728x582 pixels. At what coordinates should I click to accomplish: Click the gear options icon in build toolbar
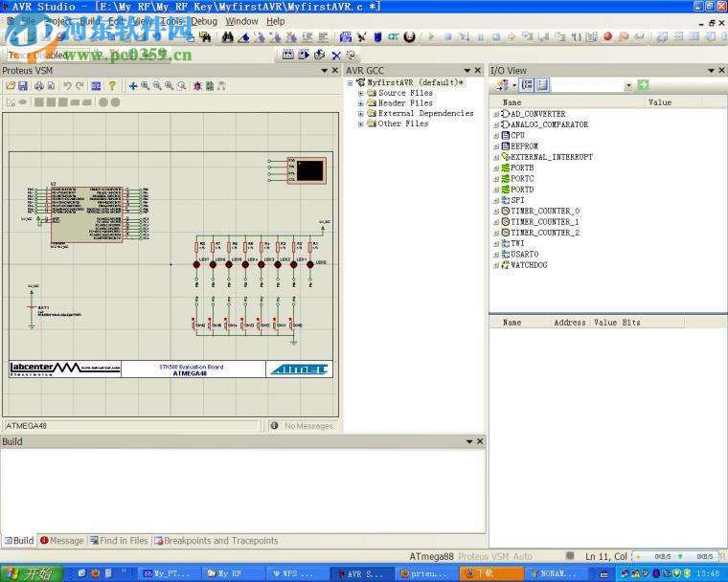click(352, 55)
